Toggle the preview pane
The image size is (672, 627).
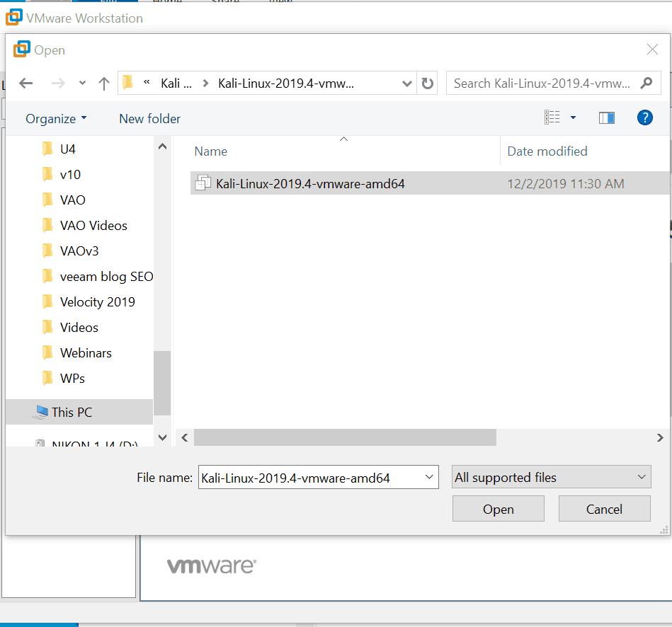[606, 117]
